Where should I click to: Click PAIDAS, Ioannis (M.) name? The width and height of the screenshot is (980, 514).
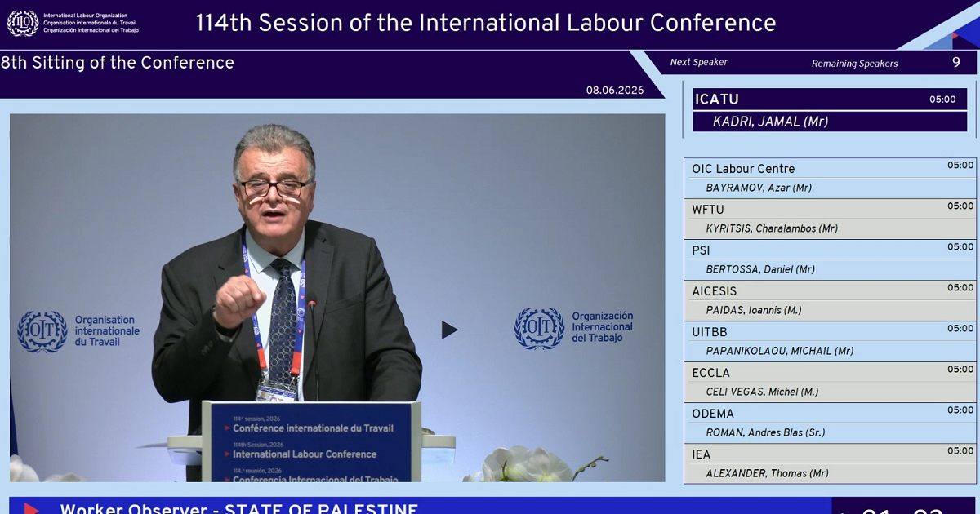[x=754, y=310]
